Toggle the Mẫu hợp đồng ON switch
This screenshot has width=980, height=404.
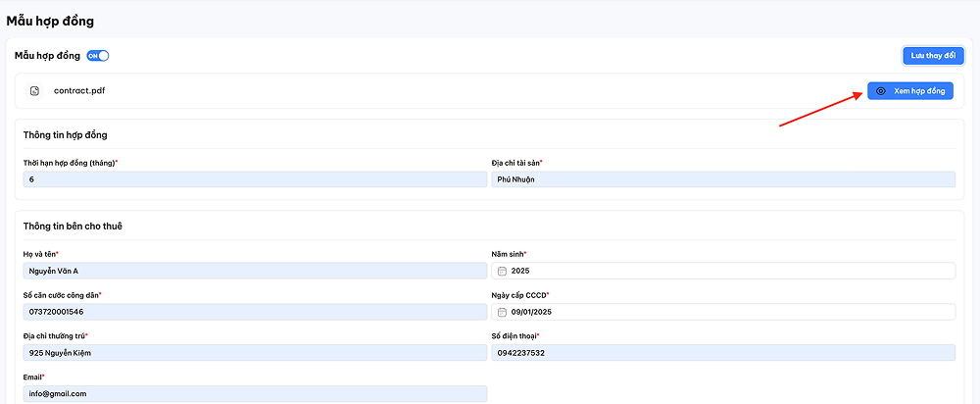[x=97, y=56]
